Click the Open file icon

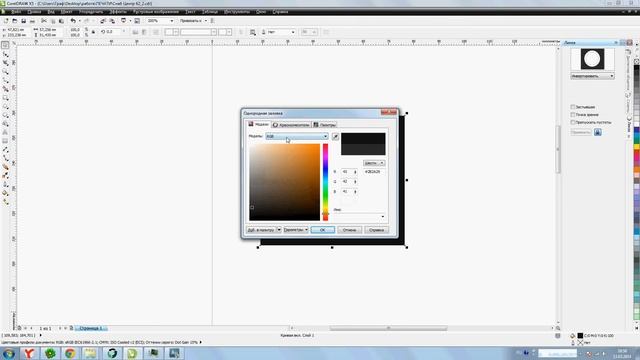(15, 21)
